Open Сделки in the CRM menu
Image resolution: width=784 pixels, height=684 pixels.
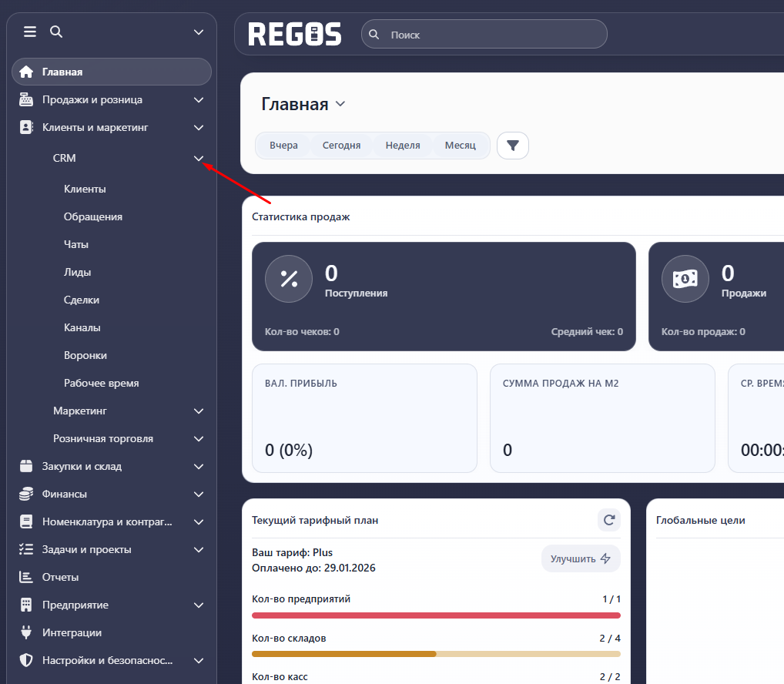click(x=82, y=300)
